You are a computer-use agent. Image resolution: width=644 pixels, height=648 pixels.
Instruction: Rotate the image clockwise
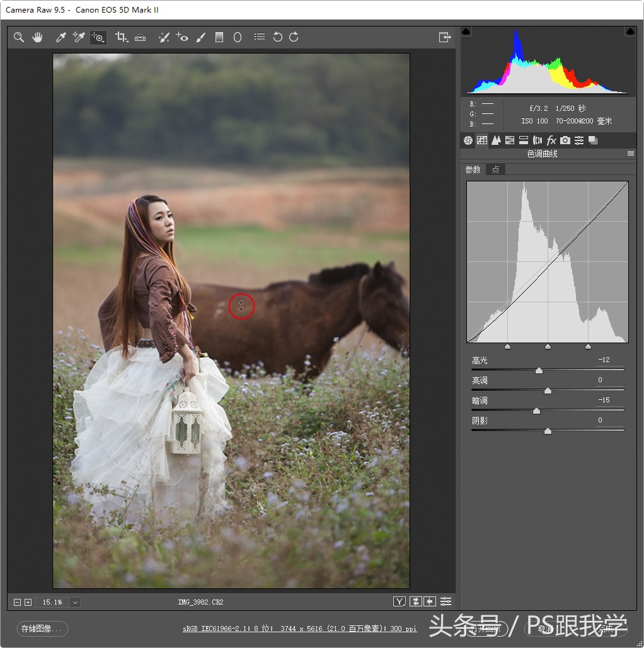click(293, 37)
